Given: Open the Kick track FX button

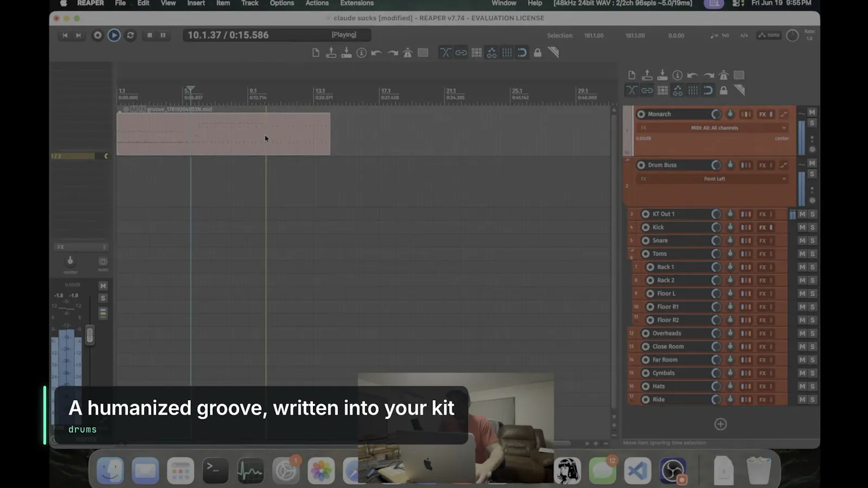Looking at the screenshot, I should (763, 227).
